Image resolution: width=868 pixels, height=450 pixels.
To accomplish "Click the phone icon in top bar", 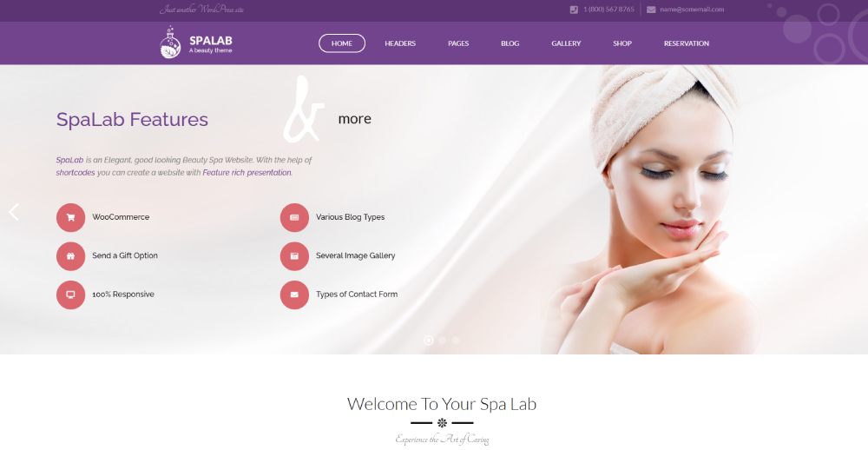I will click(574, 10).
